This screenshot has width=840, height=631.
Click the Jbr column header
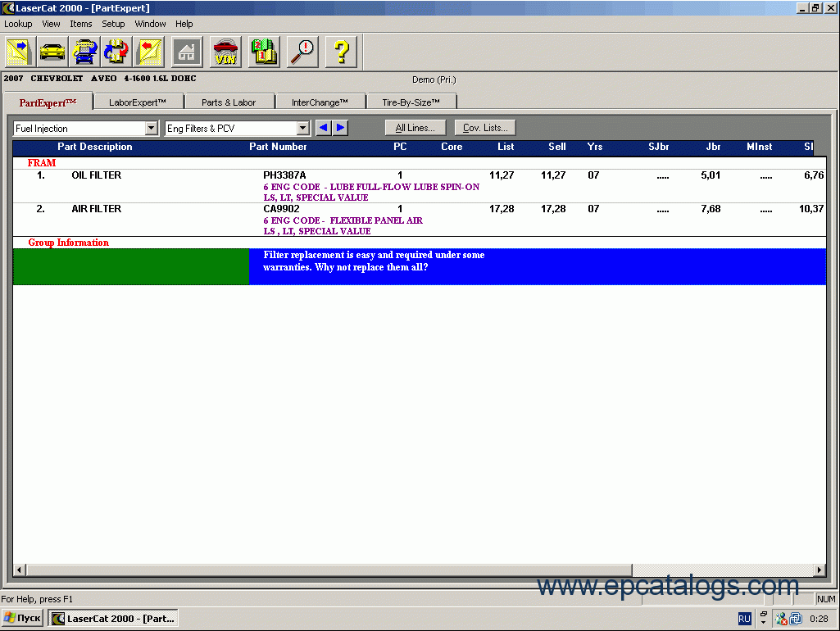(x=713, y=147)
